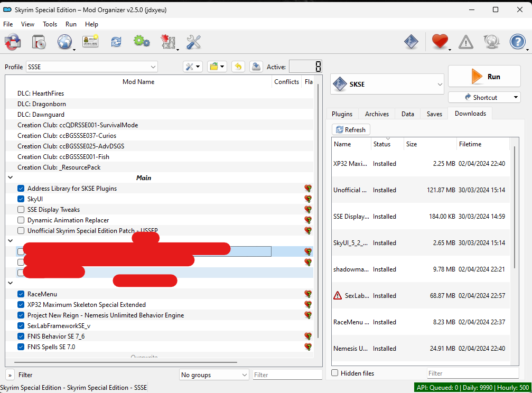Viewport: 532px width, 393px height.
Task: Uncheck XP32 Maximum Skeleton Special Extended
Action: [21, 304]
